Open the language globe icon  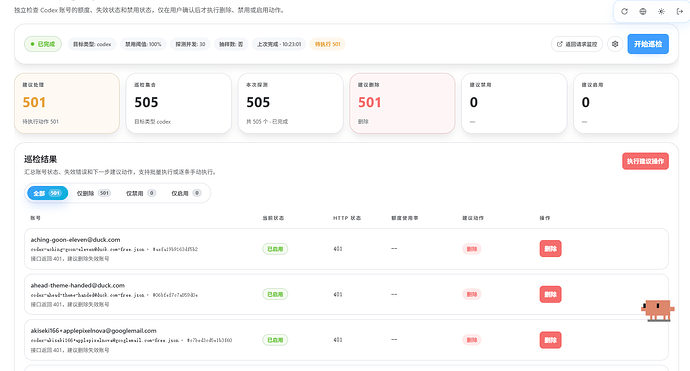point(642,11)
